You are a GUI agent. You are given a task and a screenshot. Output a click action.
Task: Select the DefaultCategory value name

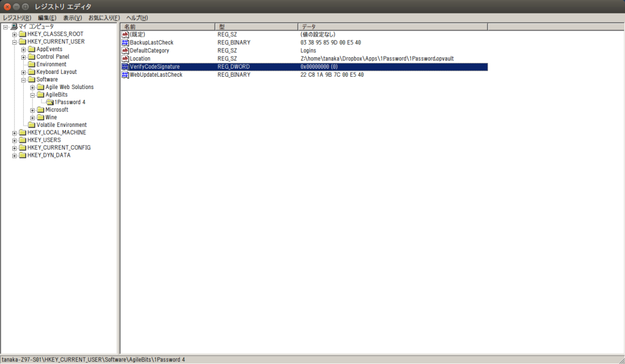click(150, 51)
